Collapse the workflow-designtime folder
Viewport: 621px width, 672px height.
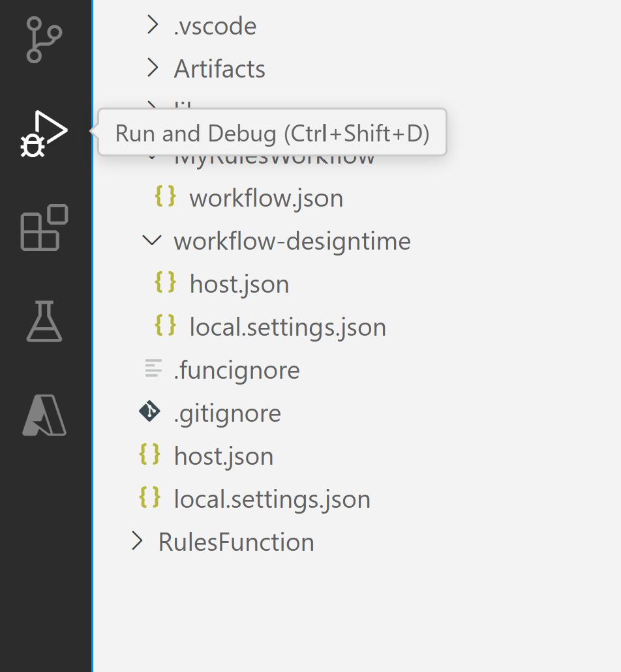(x=152, y=240)
